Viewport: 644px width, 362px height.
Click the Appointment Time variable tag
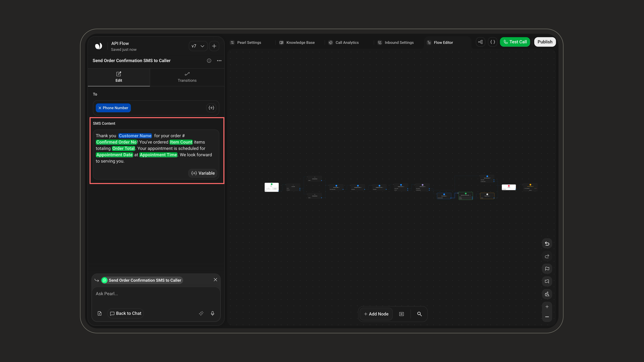[158, 155]
